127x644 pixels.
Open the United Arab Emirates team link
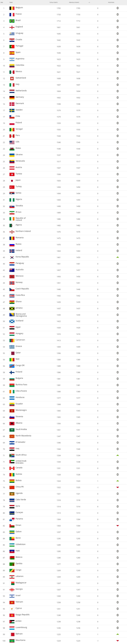tap(21, 462)
